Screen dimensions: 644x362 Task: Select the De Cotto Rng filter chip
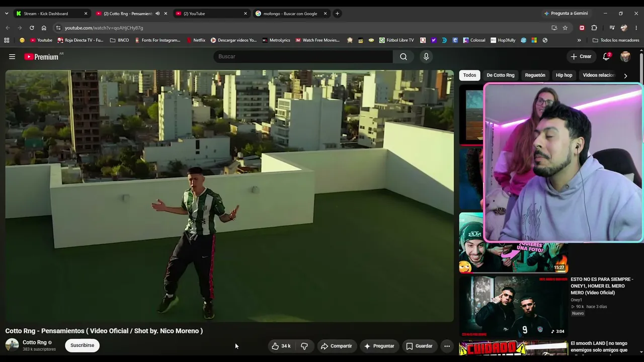pos(501,75)
